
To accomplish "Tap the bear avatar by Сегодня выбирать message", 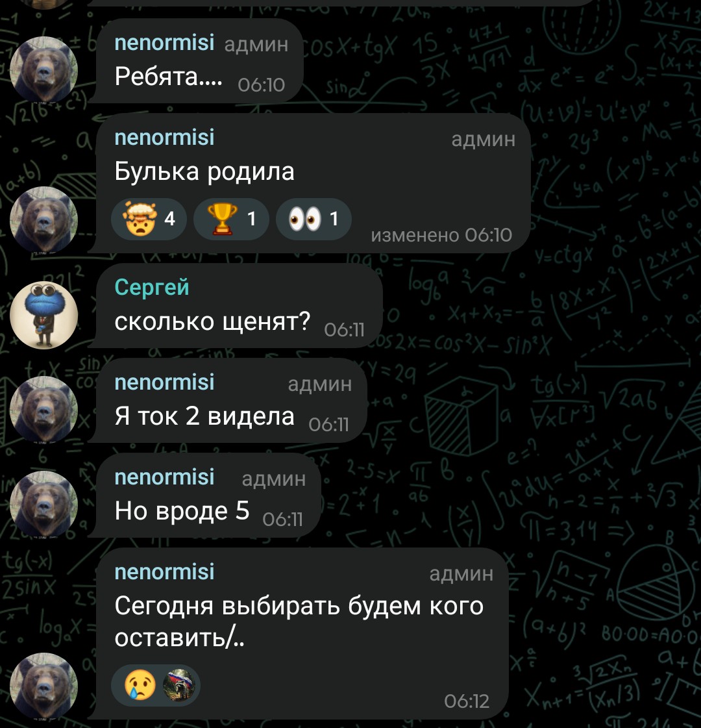I will click(43, 686).
